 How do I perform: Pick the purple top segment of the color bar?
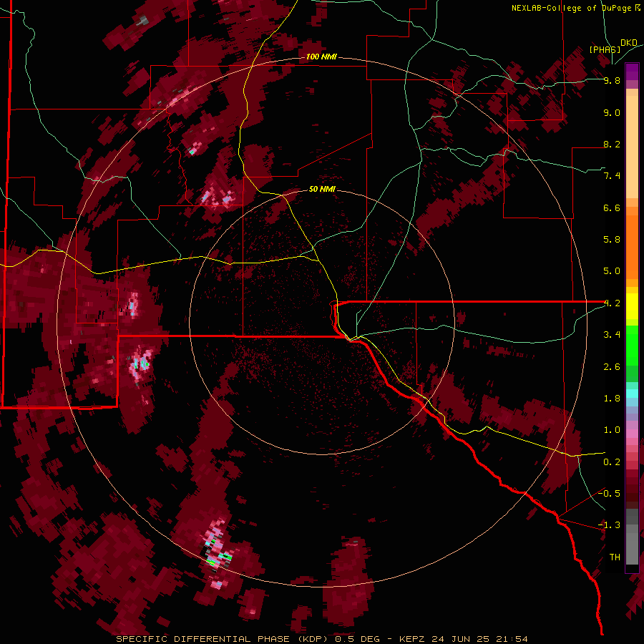[632, 72]
